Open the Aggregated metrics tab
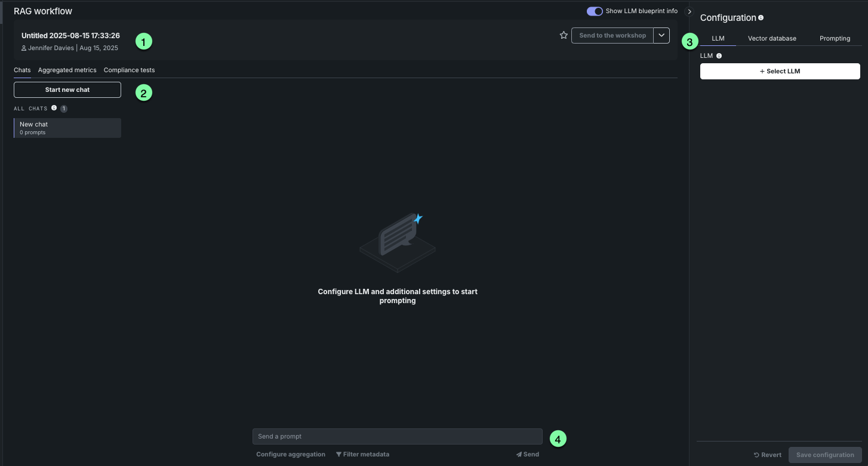 click(x=67, y=70)
